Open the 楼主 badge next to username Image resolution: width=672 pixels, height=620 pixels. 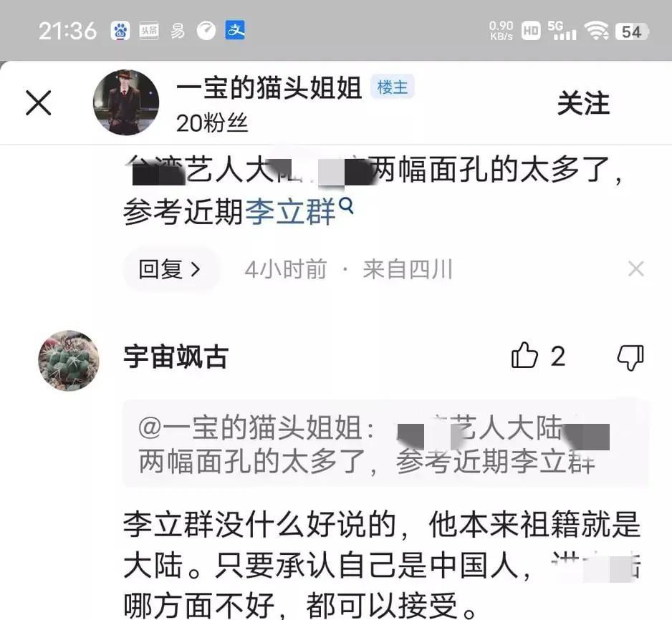[392, 87]
